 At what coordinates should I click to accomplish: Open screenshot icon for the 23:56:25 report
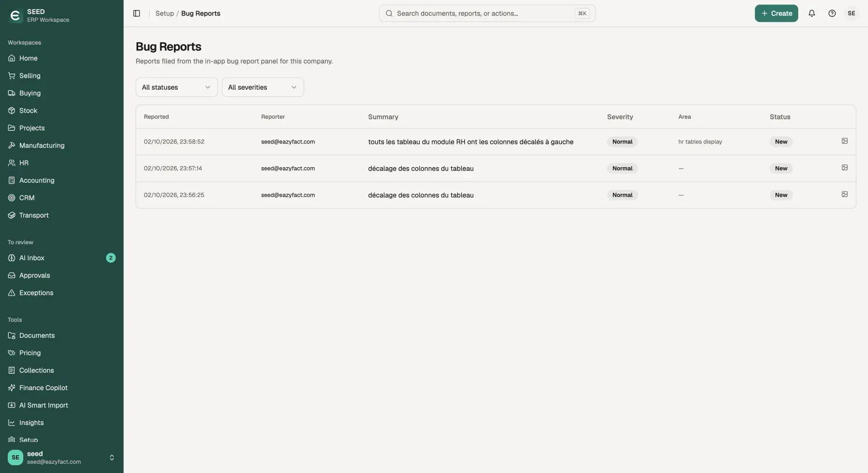845,194
